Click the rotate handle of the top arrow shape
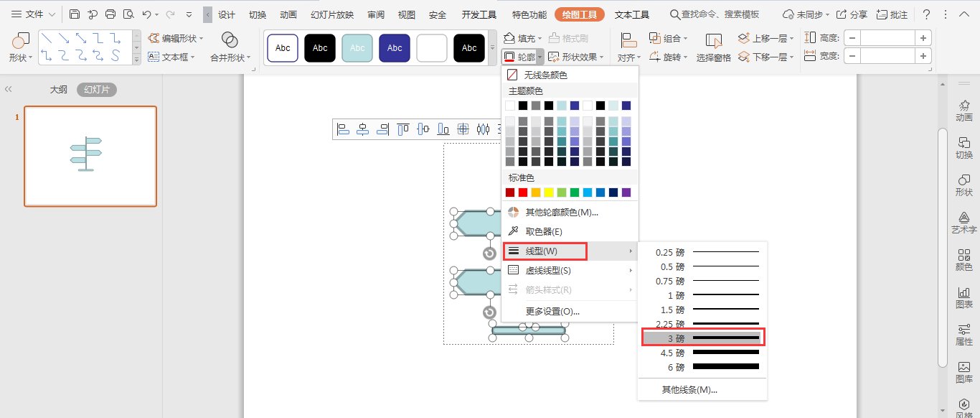Image resolution: width=980 pixels, height=418 pixels. tap(490, 254)
